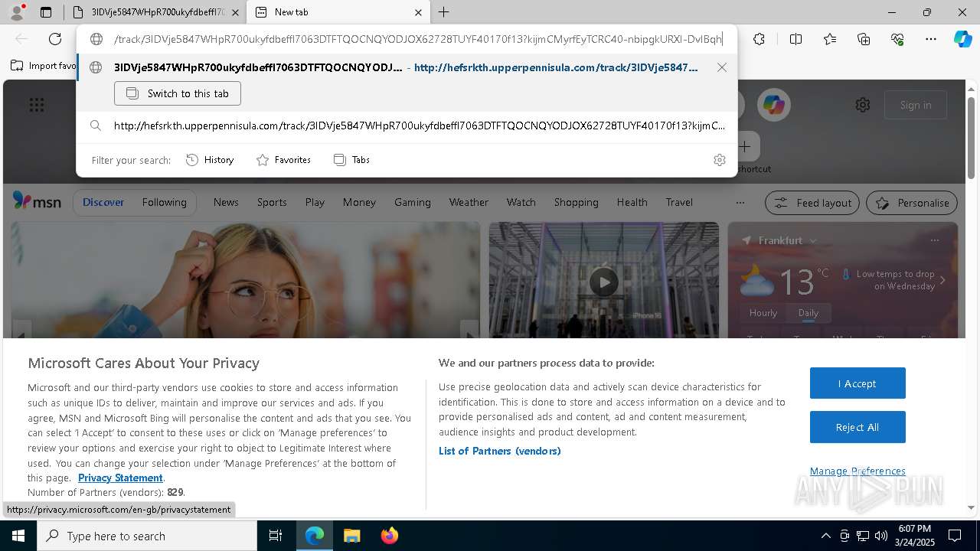This screenshot has height=551, width=980.
Task: Open Browser essentials heart icon
Action: point(897,39)
